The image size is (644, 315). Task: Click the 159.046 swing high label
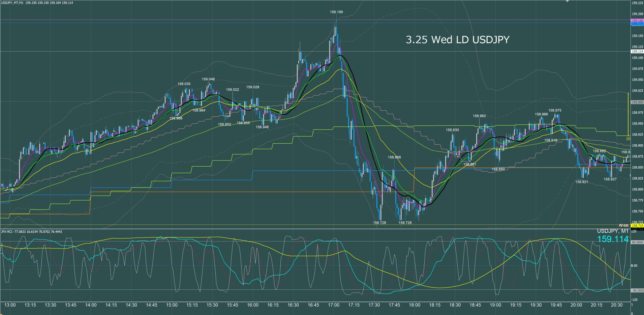(x=208, y=79)
